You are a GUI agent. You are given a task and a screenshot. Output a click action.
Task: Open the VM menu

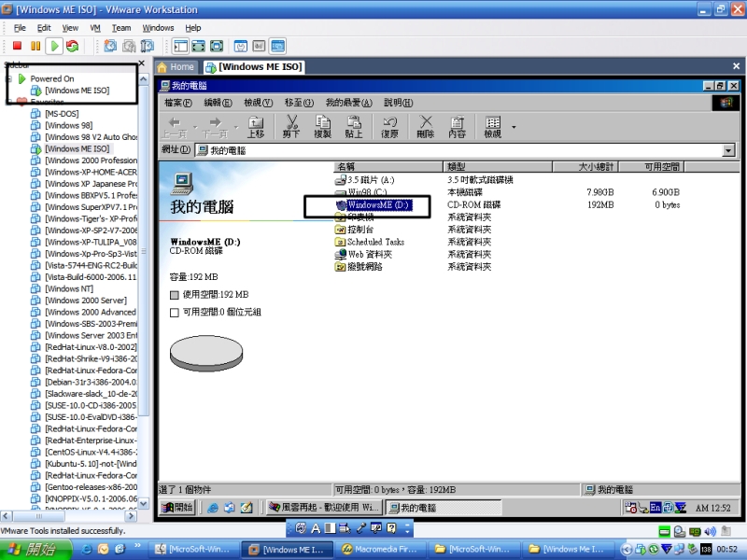(95, 28)
